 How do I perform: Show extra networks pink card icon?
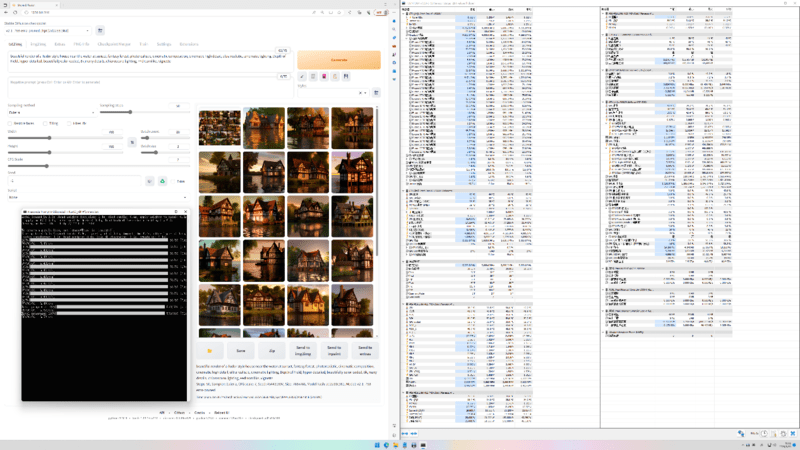[324, 77]
